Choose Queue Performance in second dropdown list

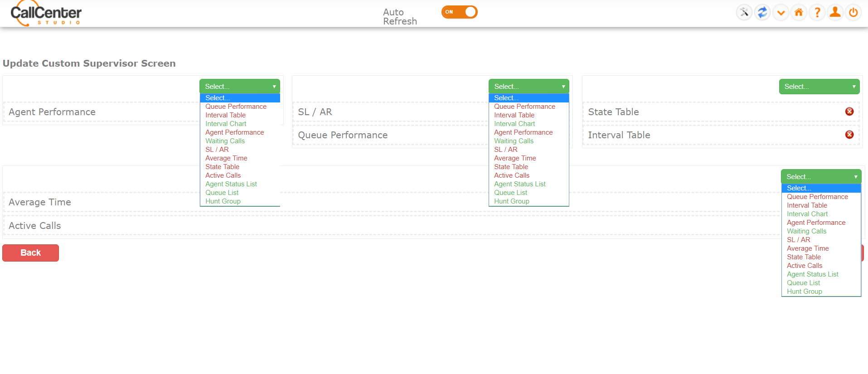click(x=529, y=107)
